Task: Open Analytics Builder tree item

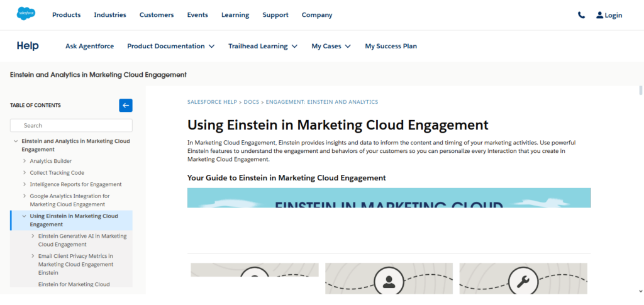Action: coord(51,161)
